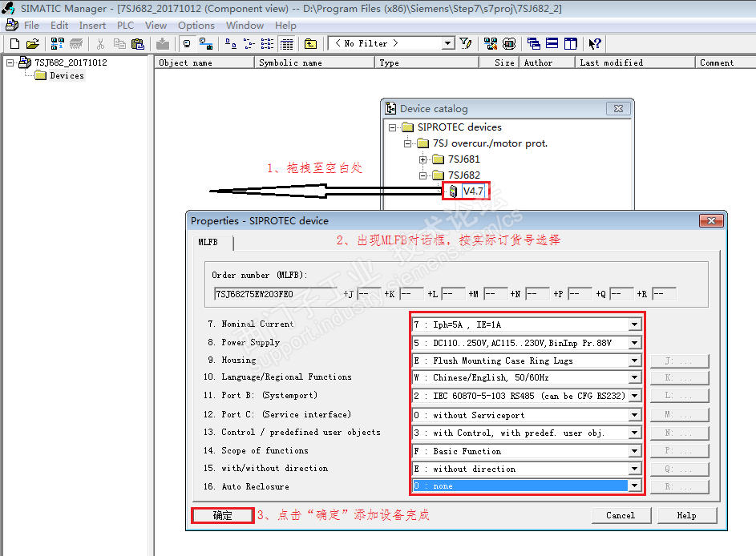Click the Download to device icon
The image size is (756, 556).
click(x=163, y=44)
